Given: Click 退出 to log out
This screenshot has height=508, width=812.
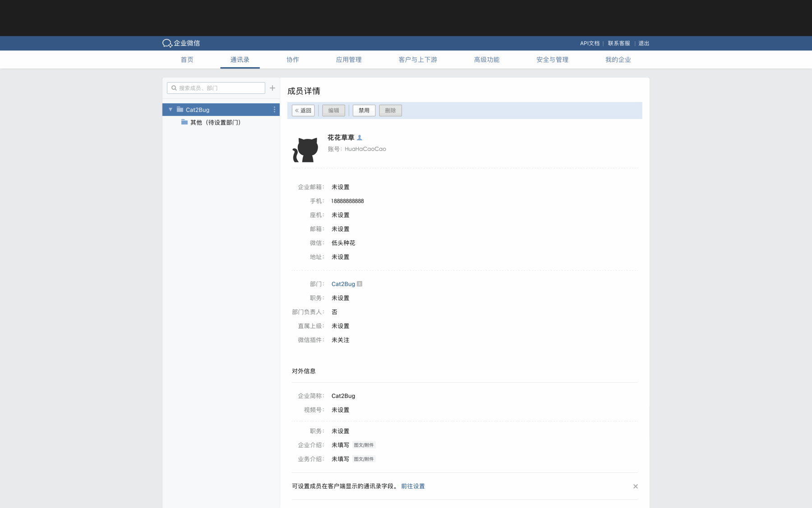Looking at the screenshot, I should click(644, 43).
